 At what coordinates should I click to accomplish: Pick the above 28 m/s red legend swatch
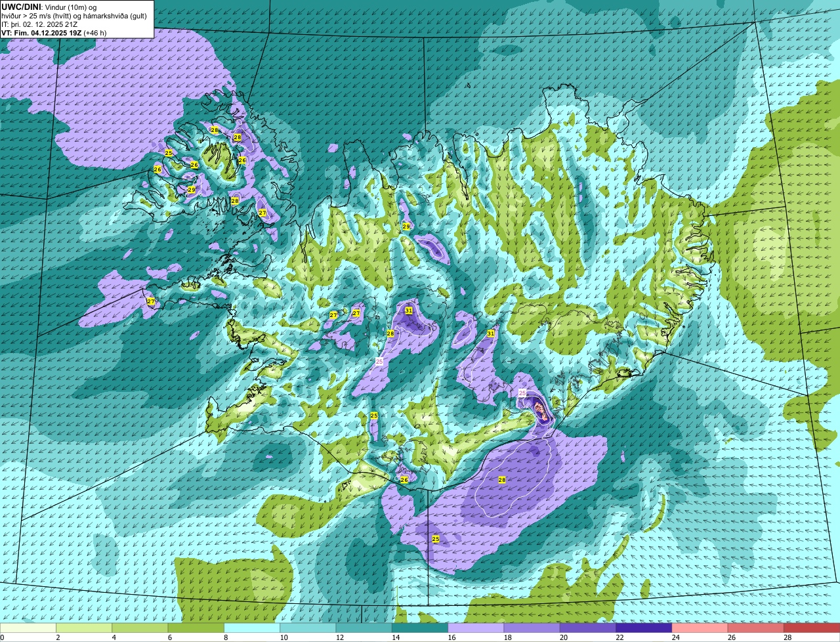coord(812,628)
